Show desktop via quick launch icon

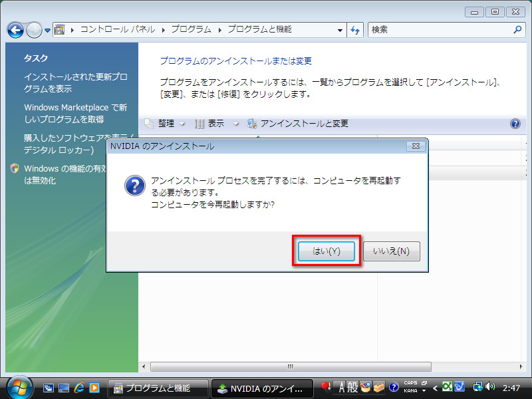63,388
